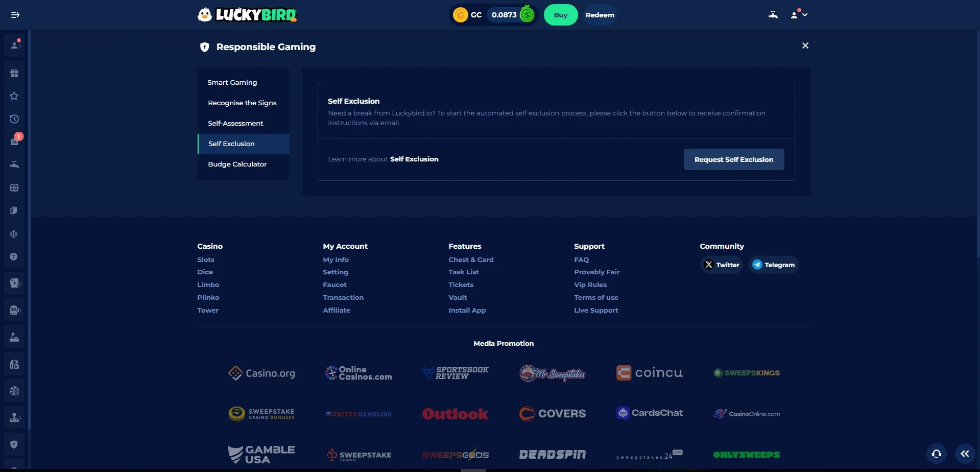Screen dimensions: 980x472
Task: Select the gift rewards icon in the sidebar
Action: click(x=14, y=73)
